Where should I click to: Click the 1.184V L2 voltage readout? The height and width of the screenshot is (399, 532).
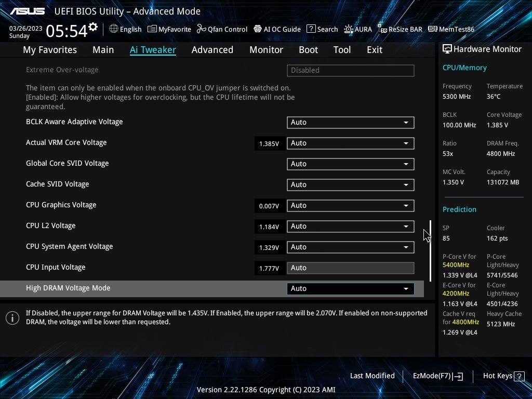coord(269,227)
